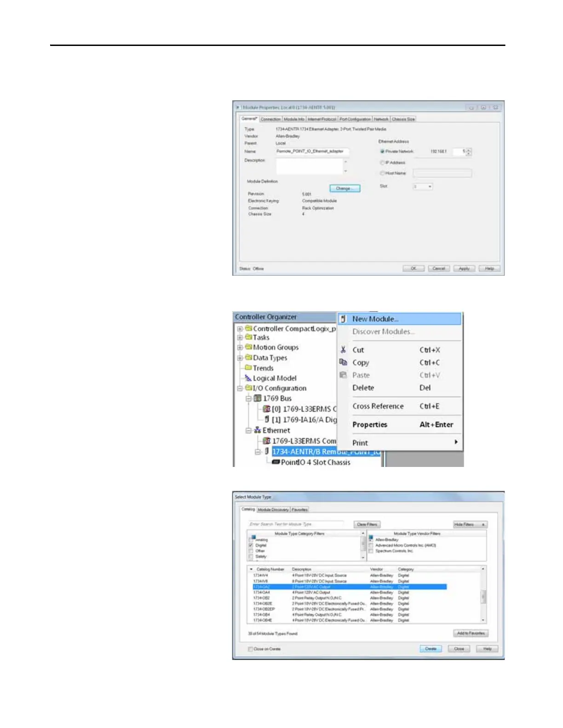The image size is (563, 728).
Task: Toggle the Allen-Bradley vendor filter checkbox
Action: coord(371,539)
